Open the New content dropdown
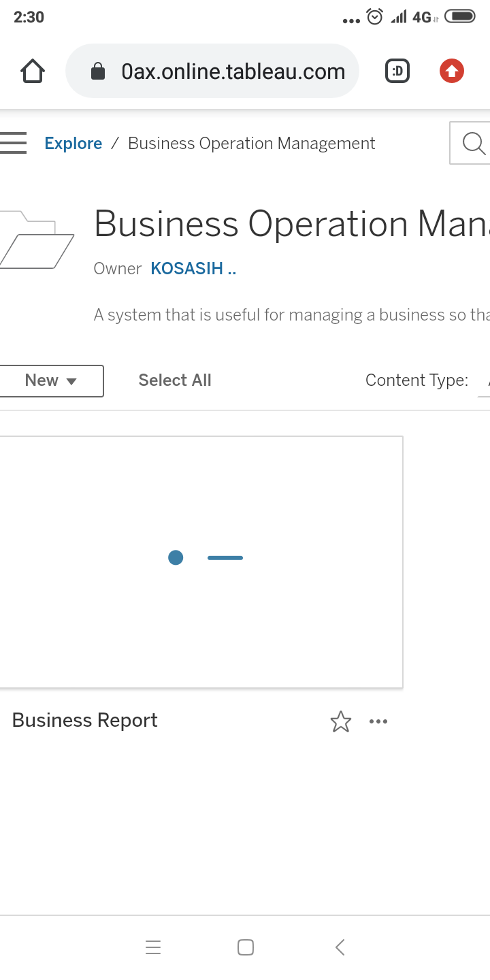Image resolution: width=490 pixels, height=980 pixels. (51, 380)
